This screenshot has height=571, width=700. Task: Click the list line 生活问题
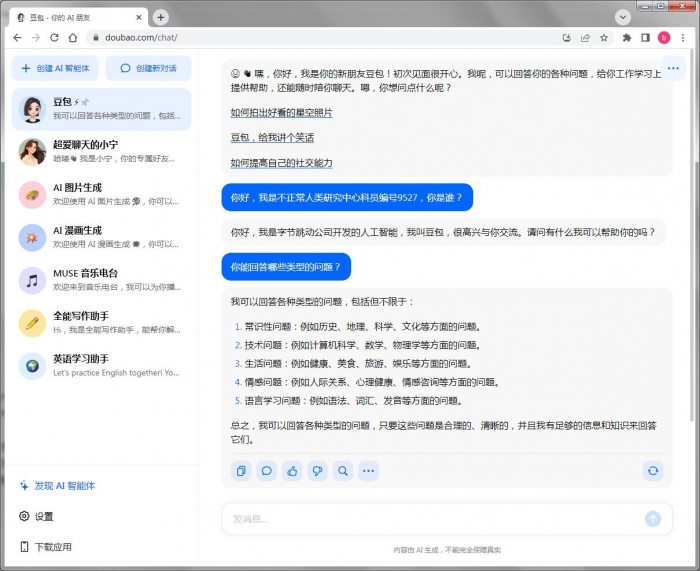pos(354,364)
